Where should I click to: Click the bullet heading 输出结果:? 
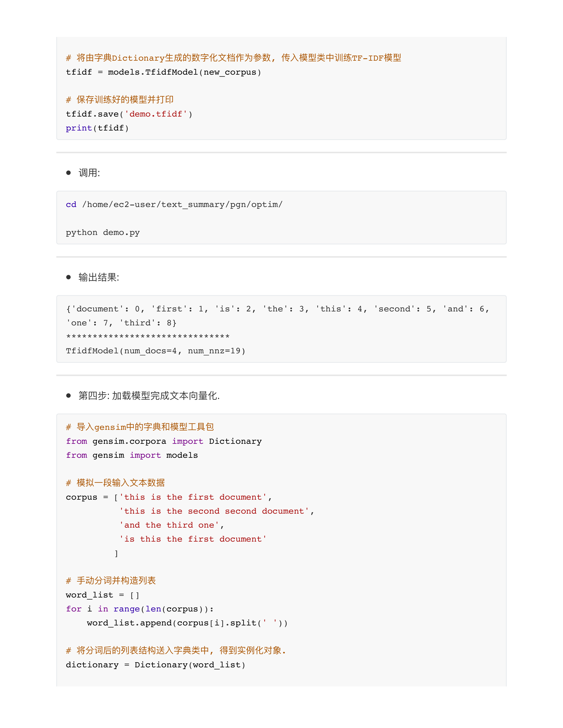click(98, 277)
